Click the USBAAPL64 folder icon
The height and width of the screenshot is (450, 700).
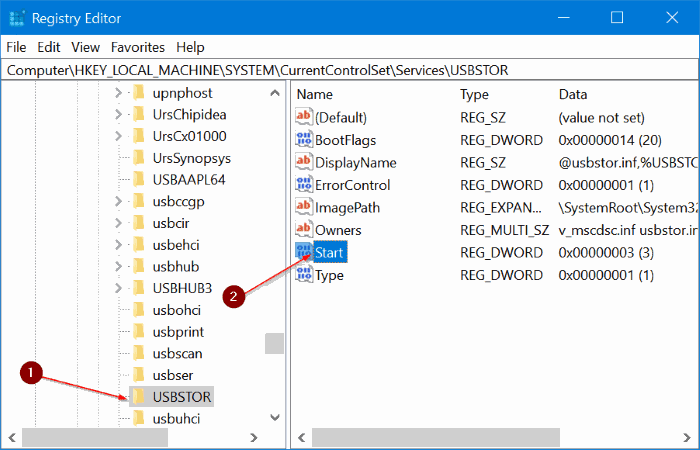(139, 179)
